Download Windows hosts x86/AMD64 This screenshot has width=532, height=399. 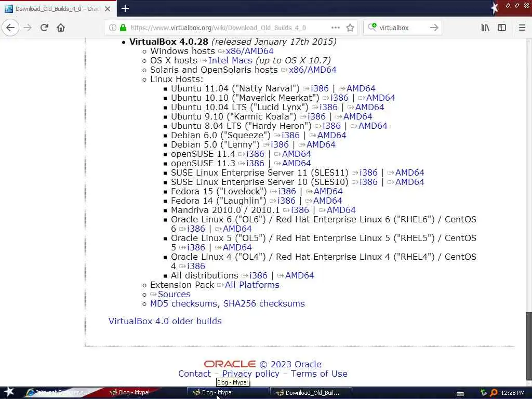coord(249,51)
